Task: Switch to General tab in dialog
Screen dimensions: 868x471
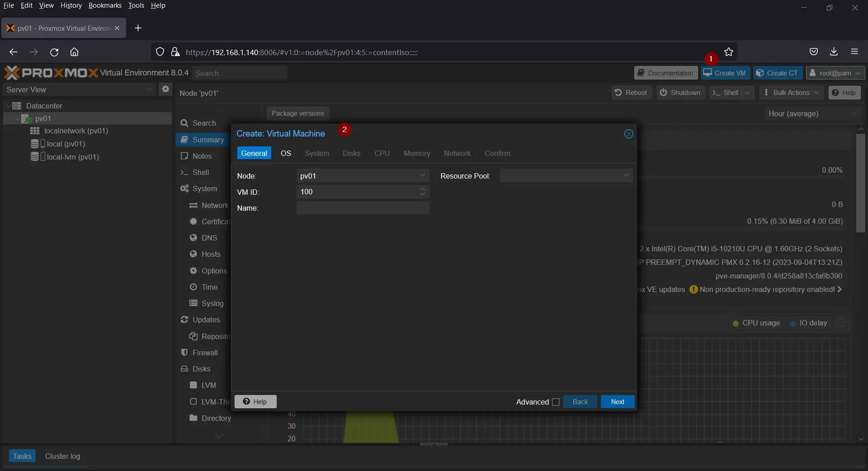Action: [x=254, y=153]
